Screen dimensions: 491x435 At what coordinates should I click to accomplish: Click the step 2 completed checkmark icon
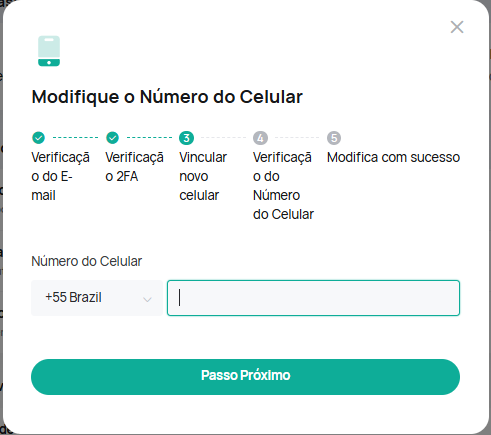click(x=112, y=138)
